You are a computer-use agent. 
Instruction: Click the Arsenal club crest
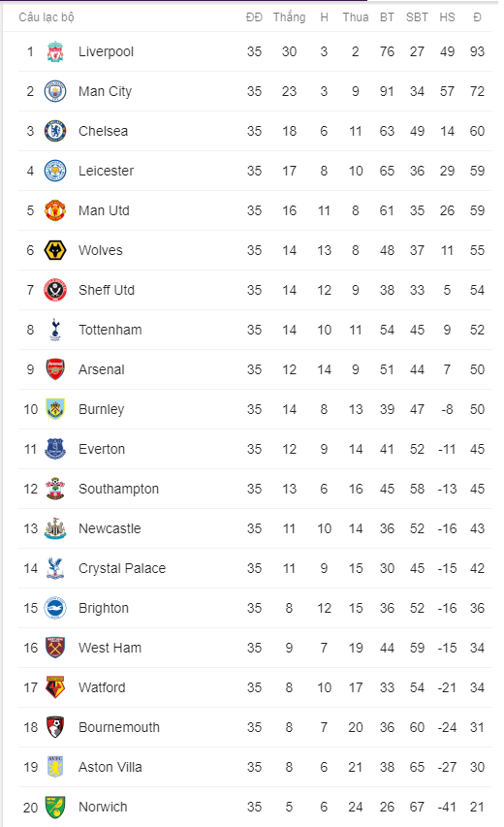(x=55, y=369)
